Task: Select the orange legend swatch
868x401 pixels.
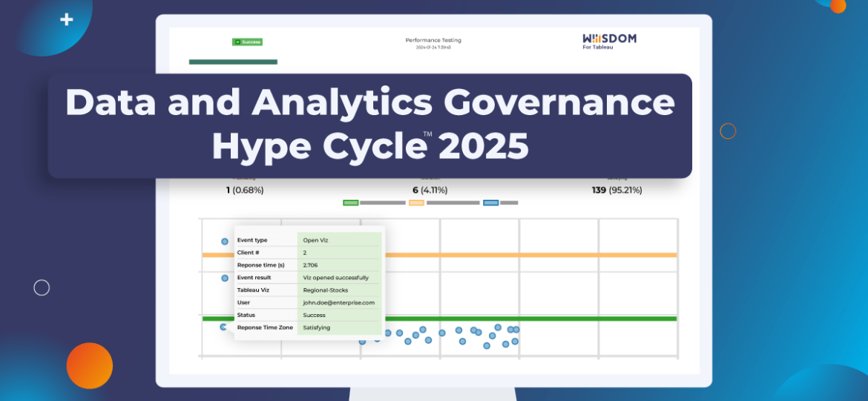Action: click(416, 203)
